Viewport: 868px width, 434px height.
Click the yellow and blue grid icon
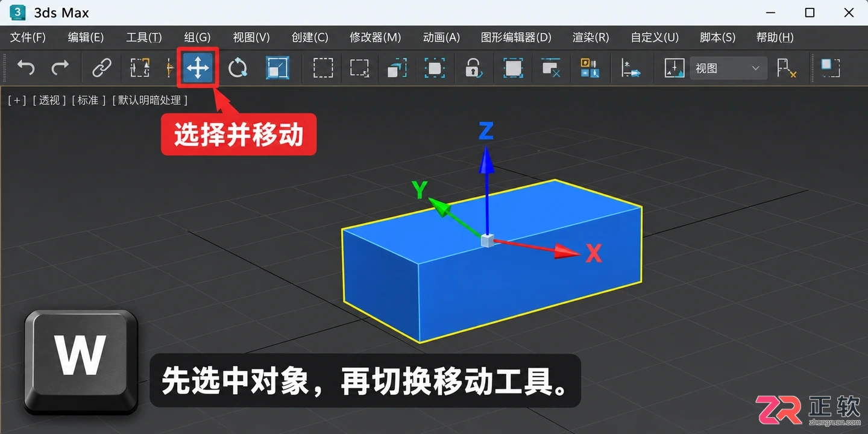coord(589,68)
